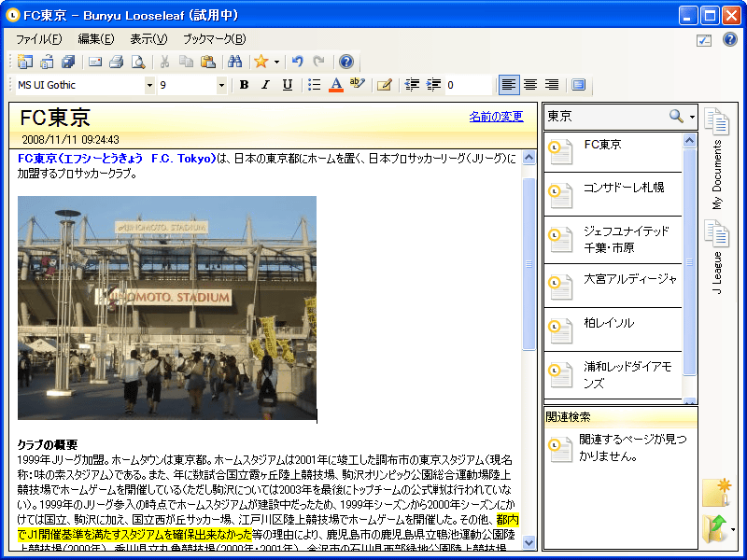Click the help icon at top right
The height and width of the screenshot is (560, 747).
coord(730,39)
